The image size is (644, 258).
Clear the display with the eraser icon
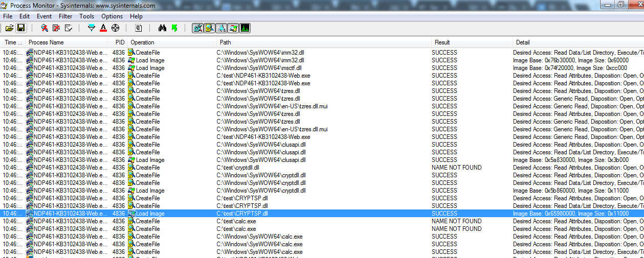click(68, 28)
